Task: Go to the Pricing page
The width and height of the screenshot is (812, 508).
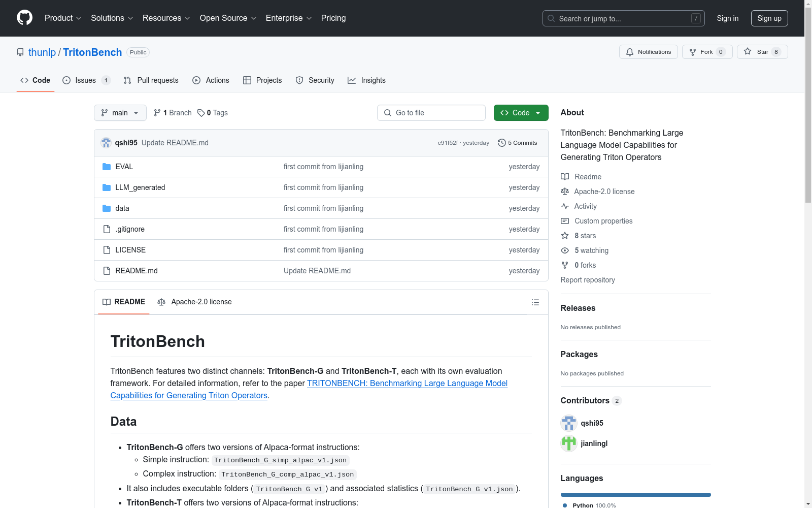Action: [333, 18]
